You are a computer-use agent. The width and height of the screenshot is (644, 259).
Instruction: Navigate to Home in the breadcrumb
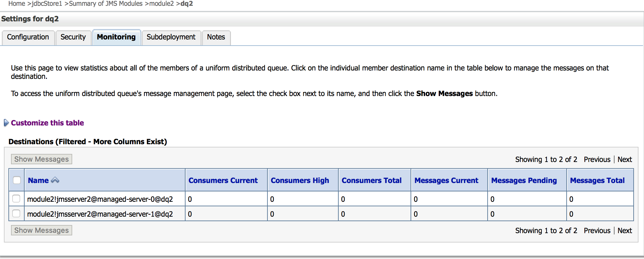(x=17, y=4)
